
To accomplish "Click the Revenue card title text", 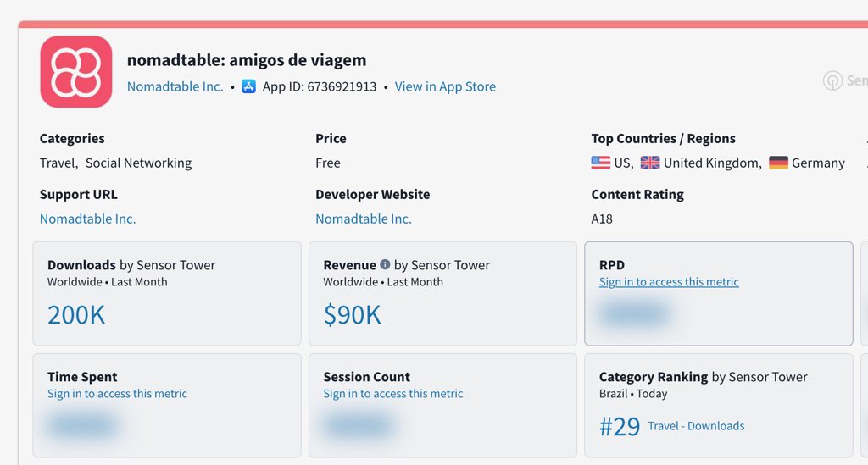I will click(x=350, y=265).
